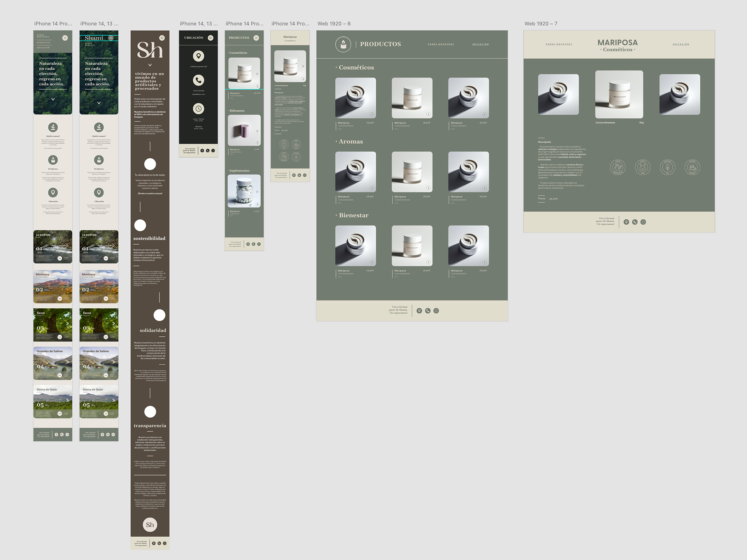Screen dimensions: 747x560
Task: Select center moisturizer jar image in Web 1920 – 7
Action: coord(619,94)
